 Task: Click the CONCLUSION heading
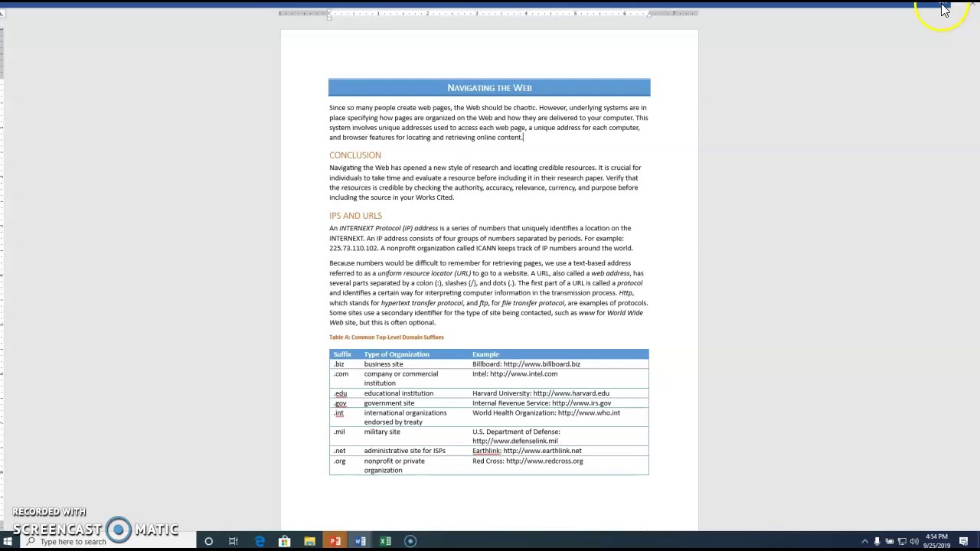(x=355, y=155)
